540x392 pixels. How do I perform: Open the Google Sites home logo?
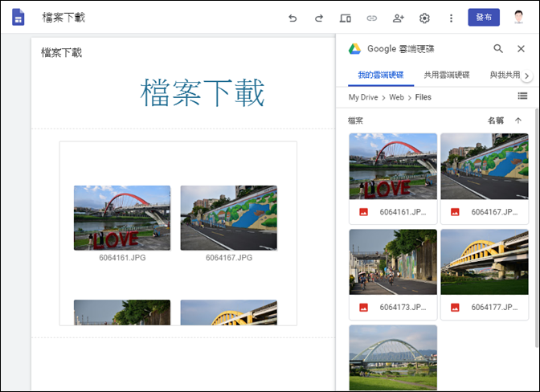pyautogui.click(x=18, y=18)
